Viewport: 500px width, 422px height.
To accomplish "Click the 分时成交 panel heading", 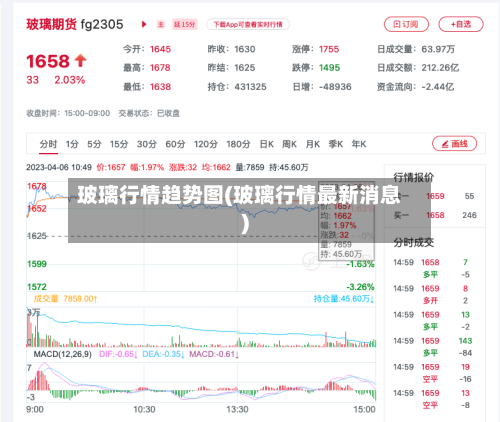I will coord(414,242).
